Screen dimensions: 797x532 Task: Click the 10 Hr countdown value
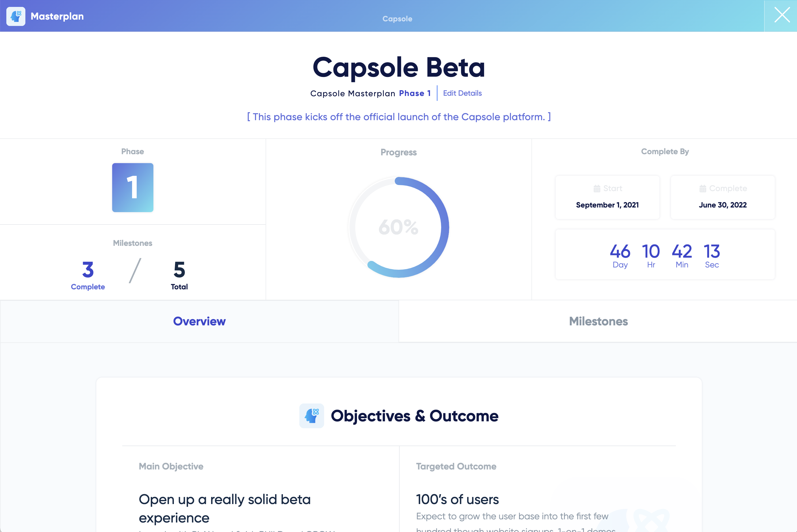[x=651, y=256]
